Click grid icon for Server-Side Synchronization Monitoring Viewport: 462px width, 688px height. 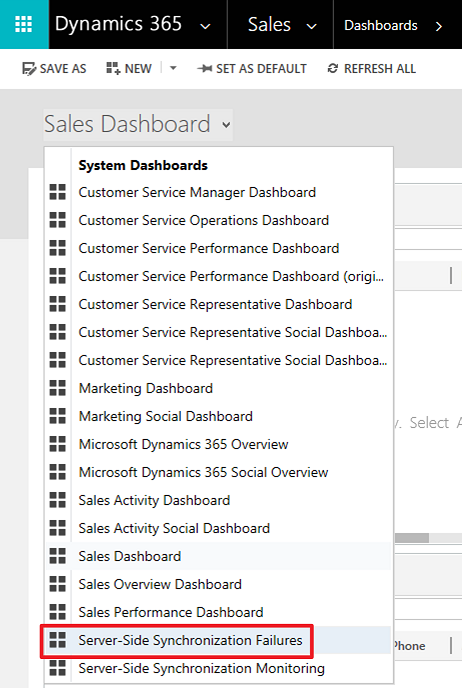57,668
